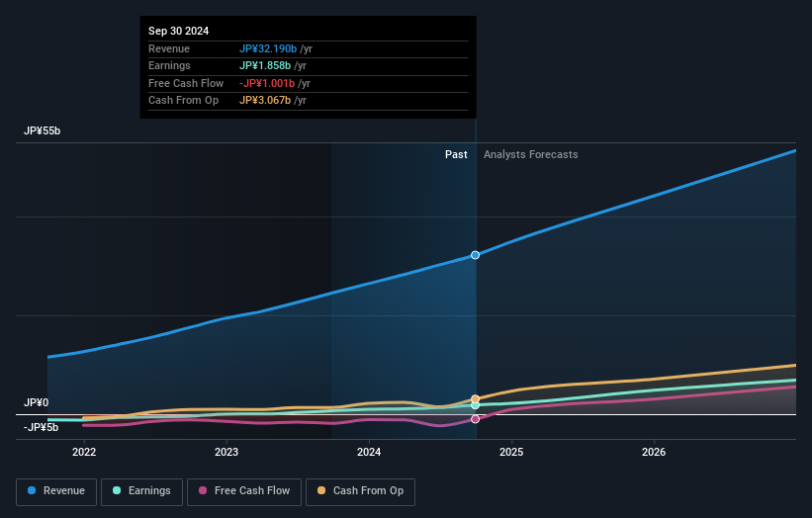Screen dimensions: 812x518
Task: Click the JP¥1.858b earnings value in tooltip
Action: click(x=265, y=65)
